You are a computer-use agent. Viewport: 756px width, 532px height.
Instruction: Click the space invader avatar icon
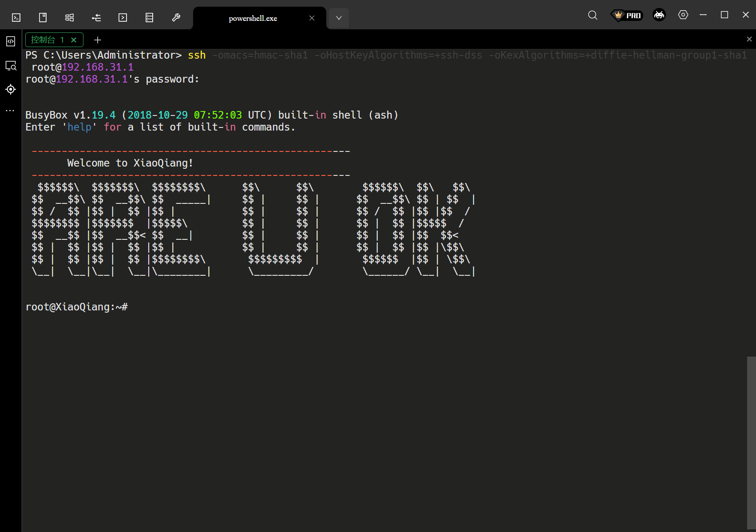point(659,15)
